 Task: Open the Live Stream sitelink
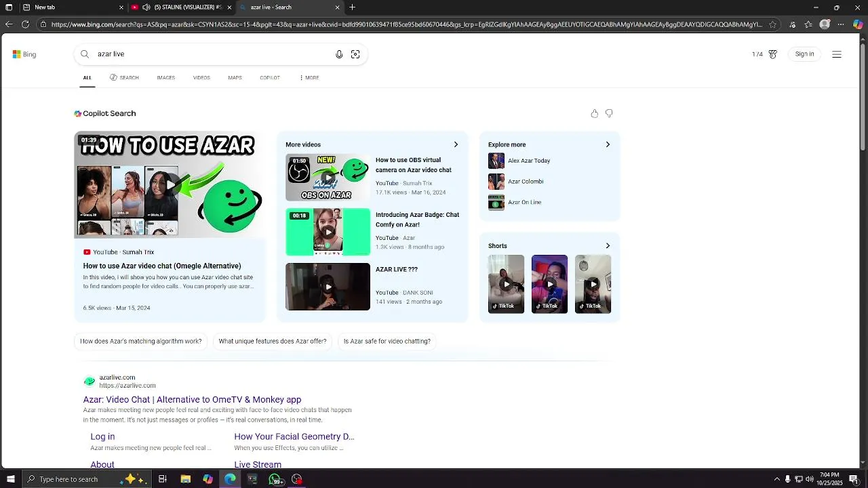click(258, 464)
